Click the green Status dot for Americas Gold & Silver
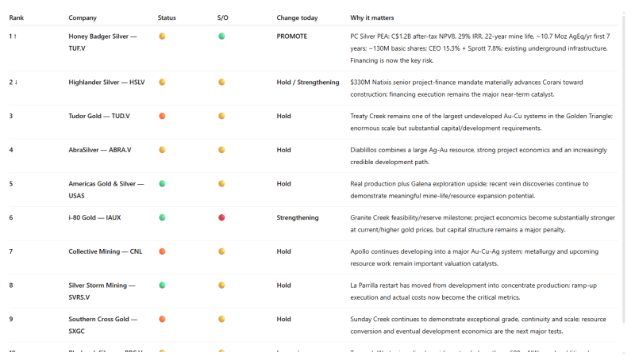 [162, 183]
